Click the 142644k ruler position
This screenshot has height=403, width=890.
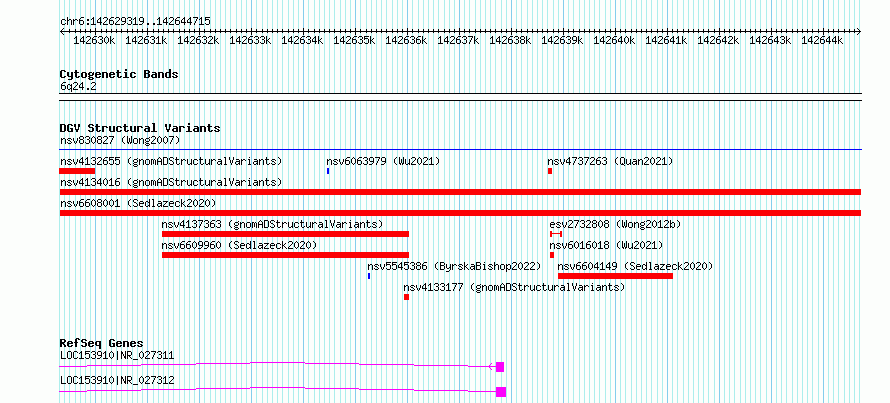(x=822, y=40)
